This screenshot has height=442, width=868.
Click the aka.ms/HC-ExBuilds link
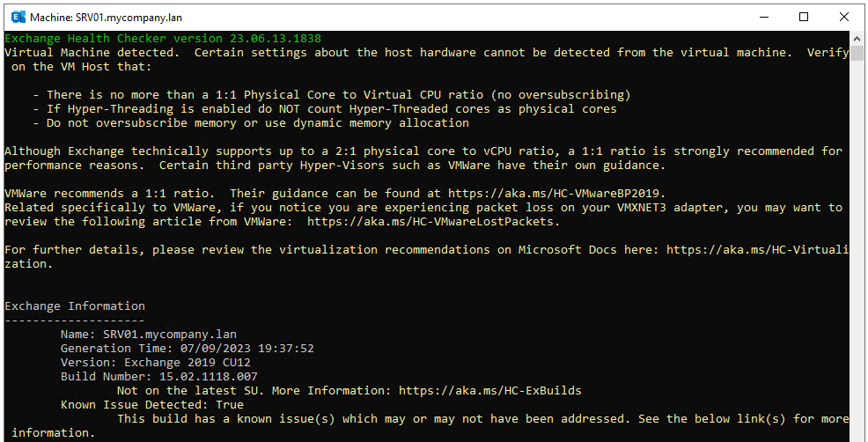coord(490,390)
